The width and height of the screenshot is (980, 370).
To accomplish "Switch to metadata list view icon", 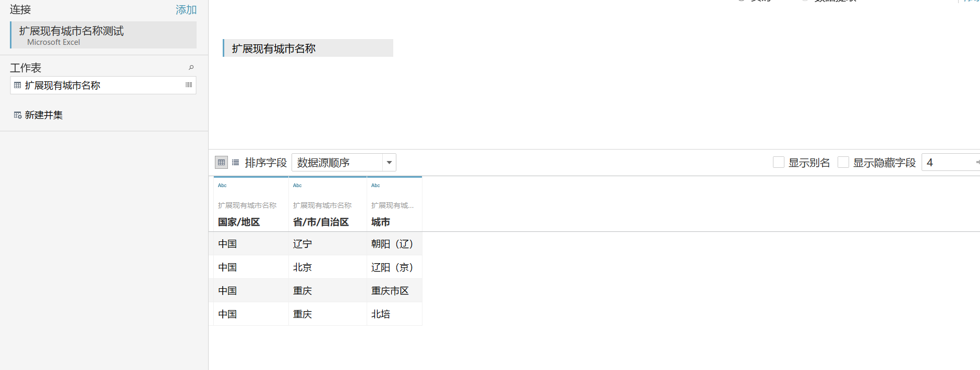I will pos(236,163).
